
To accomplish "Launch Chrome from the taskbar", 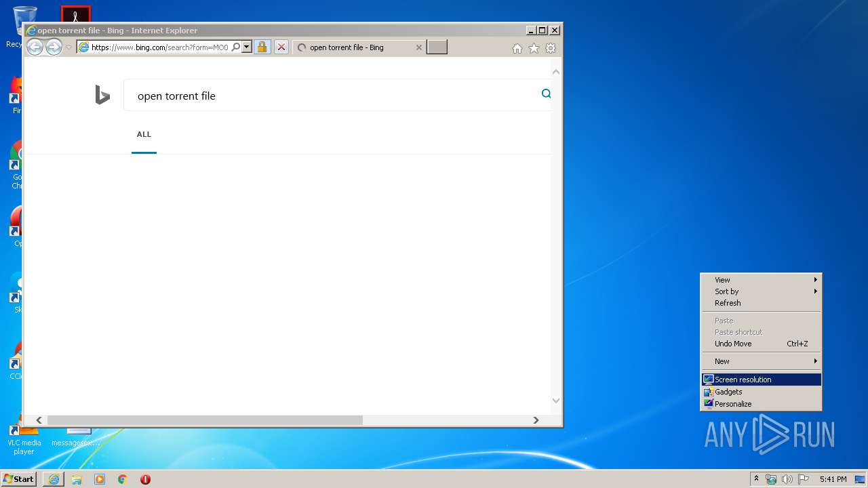I will (123, 479).
